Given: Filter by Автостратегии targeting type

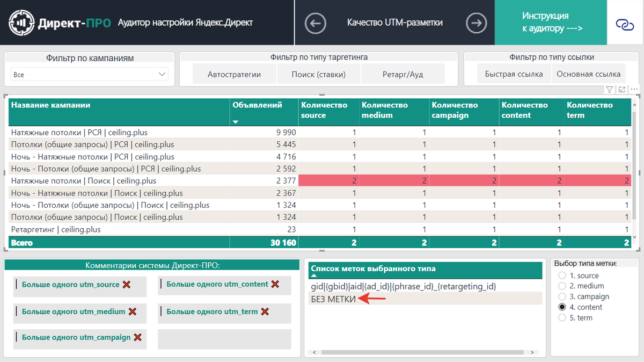Looking at the screenshot, I should coord(235,74).
